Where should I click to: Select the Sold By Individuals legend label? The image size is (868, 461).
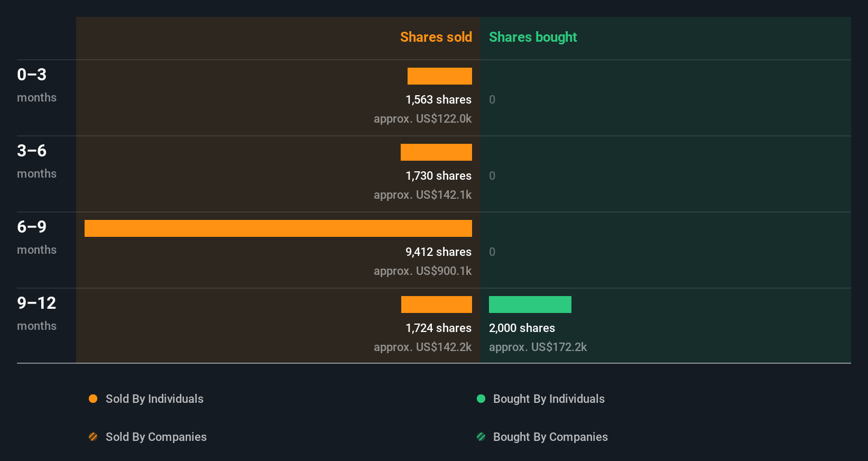click(x=154, y=399)
